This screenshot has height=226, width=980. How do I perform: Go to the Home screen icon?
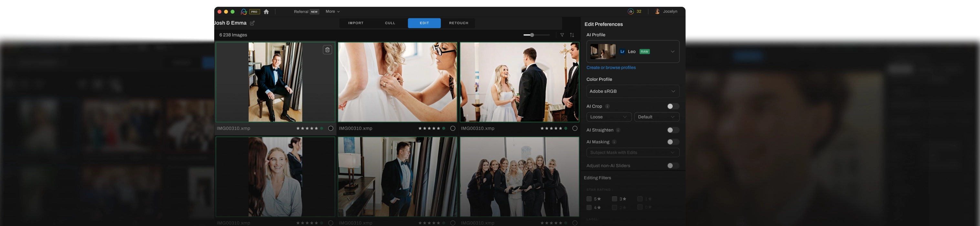(266, 12)
